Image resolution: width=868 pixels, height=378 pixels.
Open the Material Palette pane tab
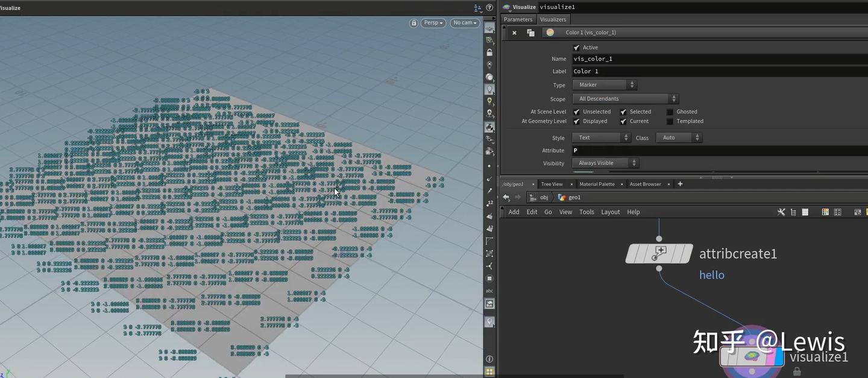pyautogui.click(x=597, y=184)
